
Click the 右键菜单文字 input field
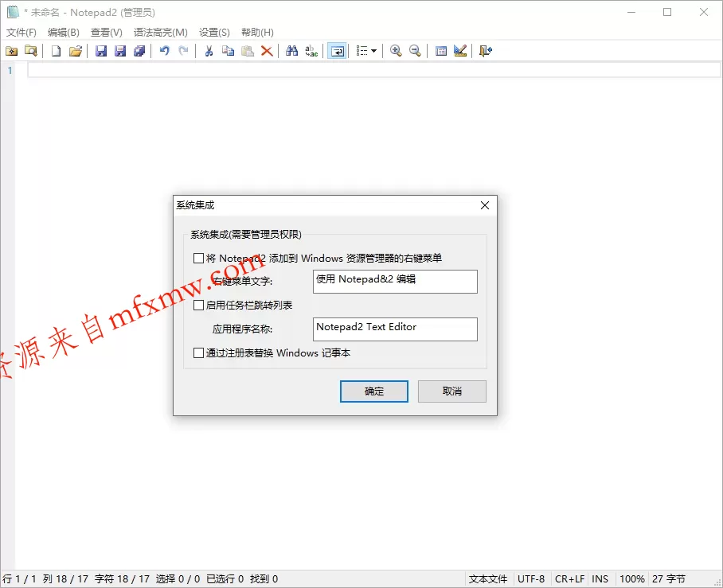click(x=395, y=282)
